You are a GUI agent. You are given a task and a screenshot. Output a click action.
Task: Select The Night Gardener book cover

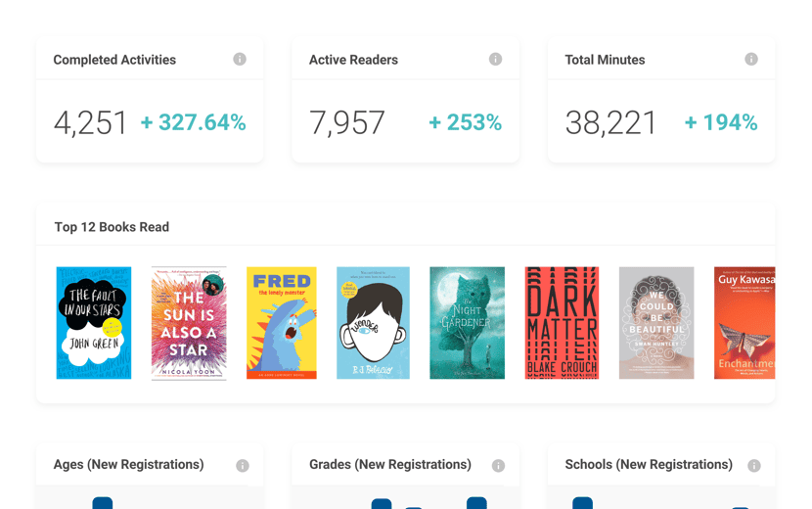tap(468, 323)
